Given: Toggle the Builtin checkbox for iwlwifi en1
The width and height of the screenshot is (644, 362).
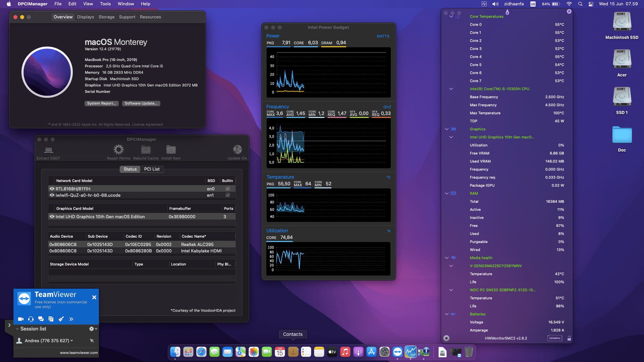Looking at the screenshot, I should coord(228,195).
